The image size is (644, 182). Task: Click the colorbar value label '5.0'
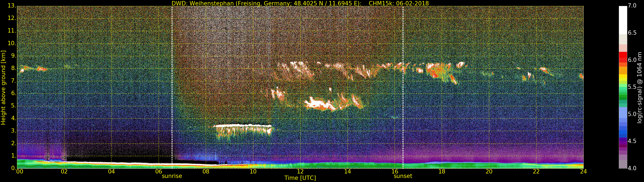coord(632,114)
